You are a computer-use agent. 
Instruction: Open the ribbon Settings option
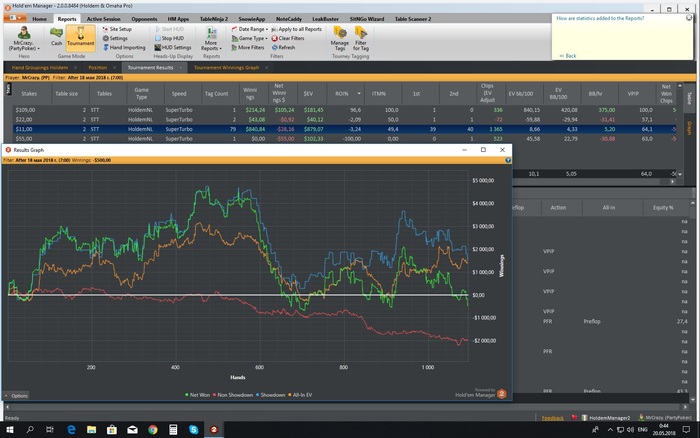(115, 38)
